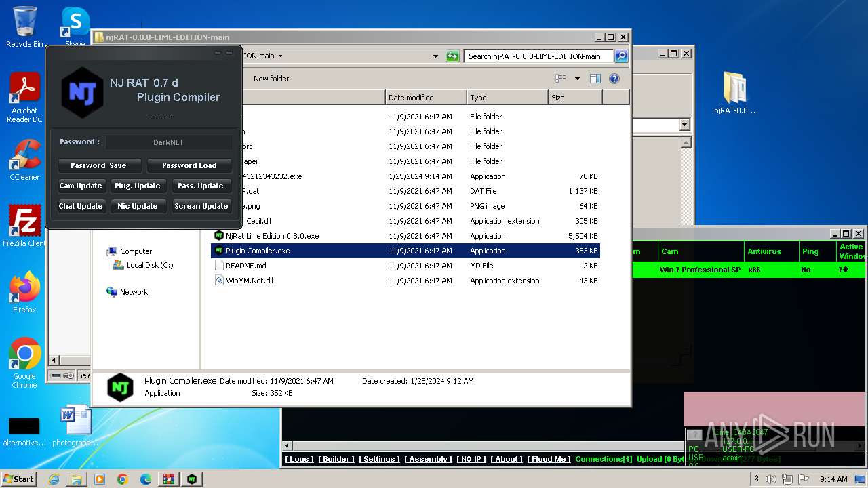Screen dimensions: 868x488
Task: Open Internet Explorer from taskbar
Action: coord(54,479)
